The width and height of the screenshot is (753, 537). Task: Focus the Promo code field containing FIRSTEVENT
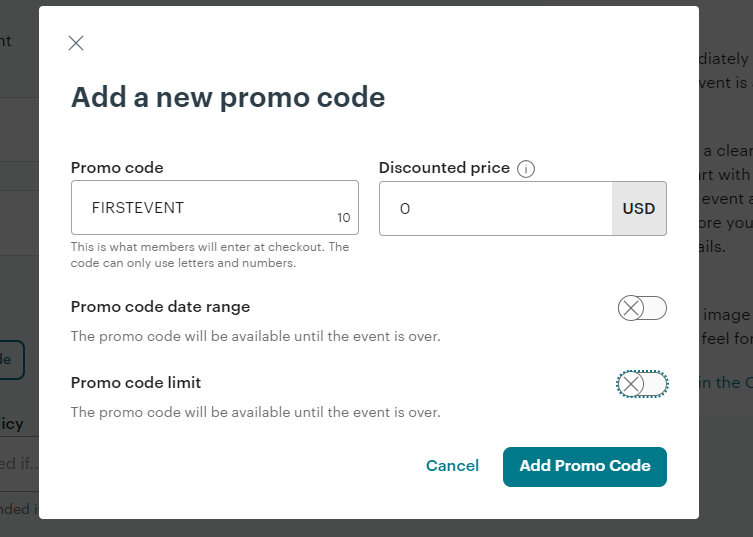[215, 207]
